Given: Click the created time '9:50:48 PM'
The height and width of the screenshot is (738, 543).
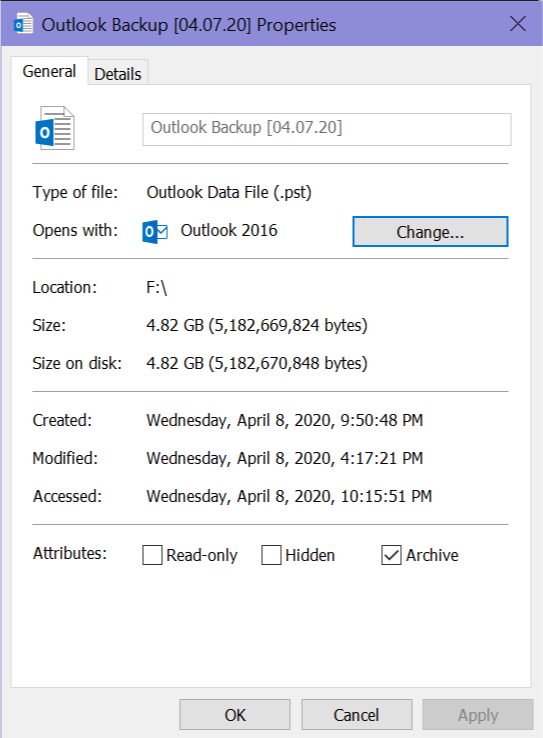Looking at the screenshot, I should click(382, 420).
